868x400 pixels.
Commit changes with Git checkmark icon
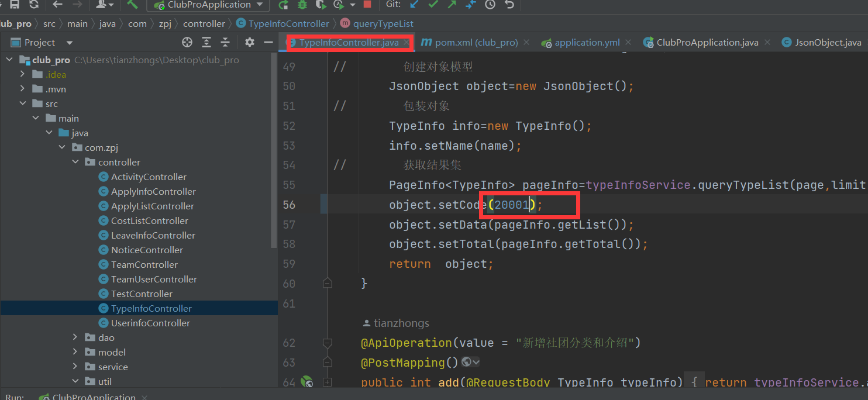(x=433, y=5)
